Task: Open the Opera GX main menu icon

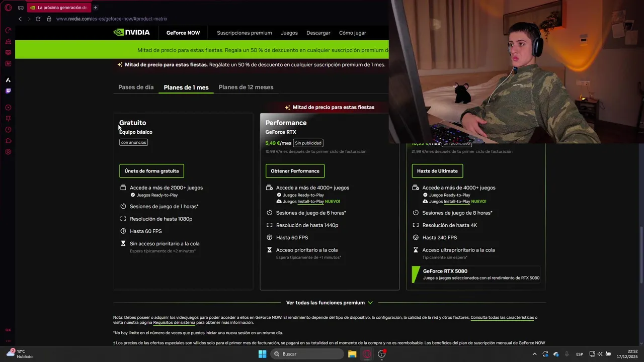Action: (x=8, y=8)
